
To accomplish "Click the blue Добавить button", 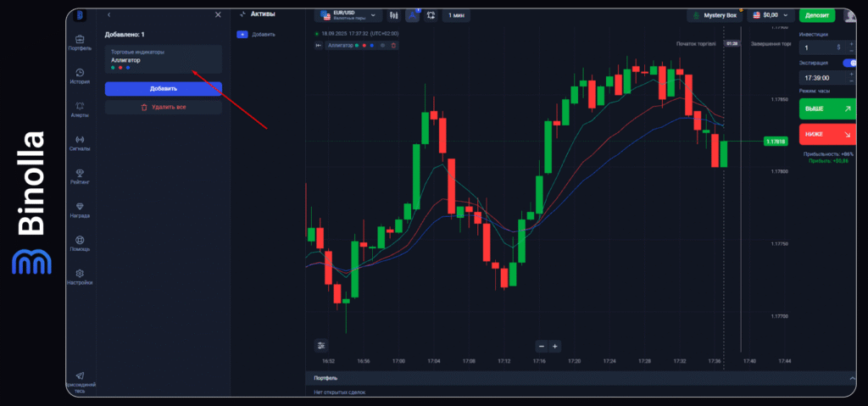I will (x=163, y=88).
